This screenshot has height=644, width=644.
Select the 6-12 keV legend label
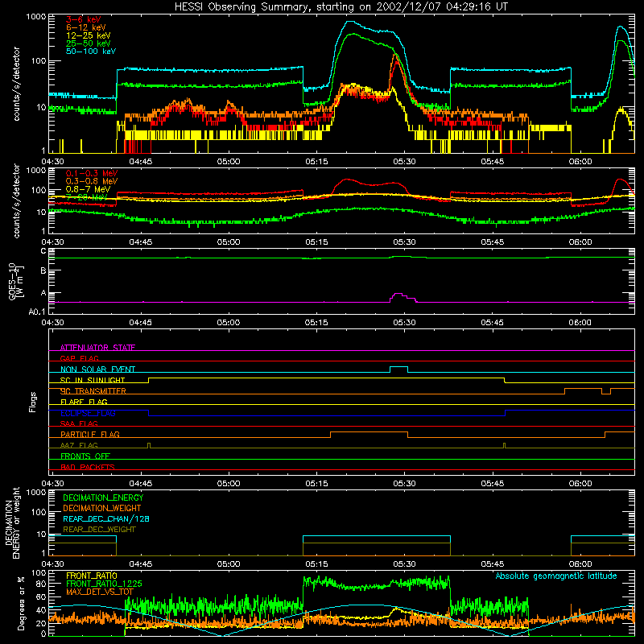point(85,27)
